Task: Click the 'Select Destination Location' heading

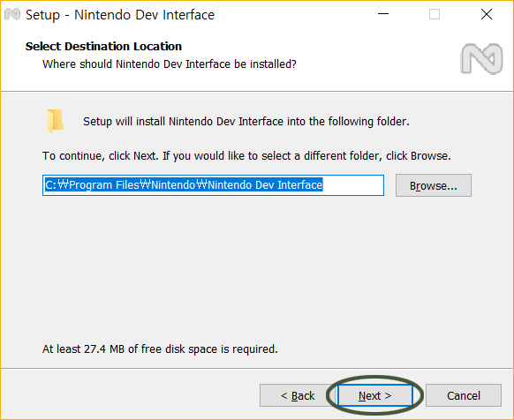Action: tap(103, 46)
